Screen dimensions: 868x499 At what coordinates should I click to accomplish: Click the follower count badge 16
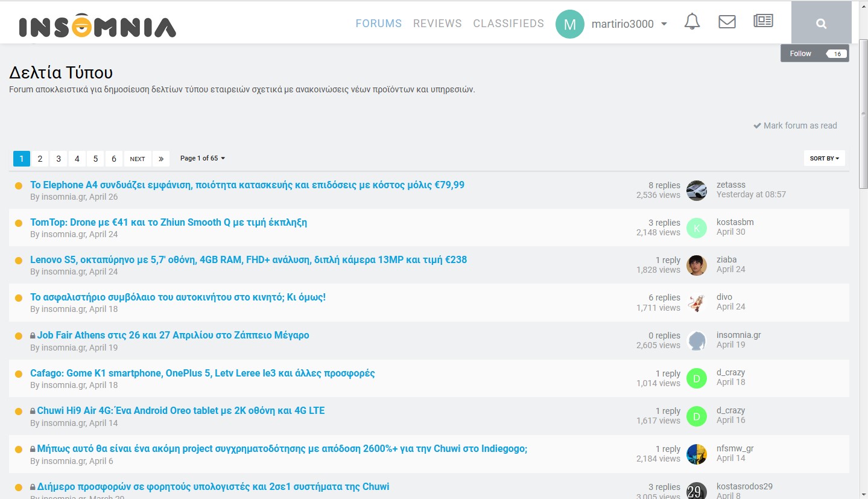[x=837, y=54]
